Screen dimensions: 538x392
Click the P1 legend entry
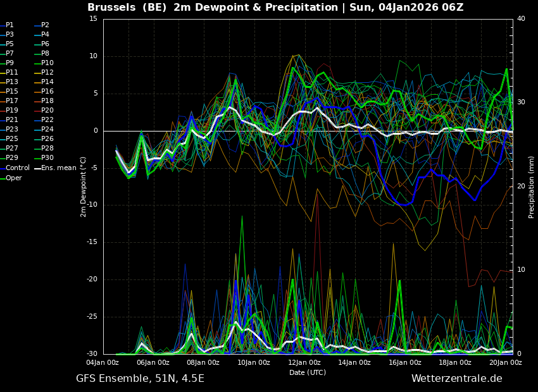(x=7, y=25)
